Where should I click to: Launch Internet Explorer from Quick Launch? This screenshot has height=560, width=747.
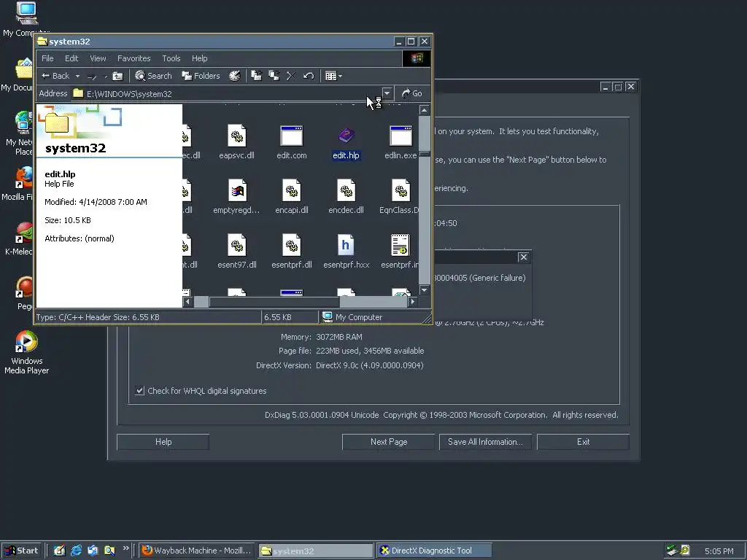76,551
